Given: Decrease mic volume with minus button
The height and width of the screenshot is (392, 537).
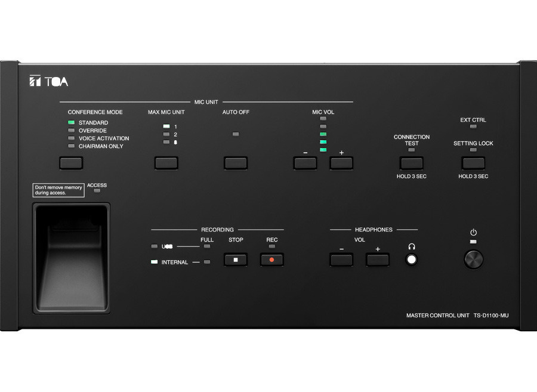Looking at the screenshot, I should 305,163.
